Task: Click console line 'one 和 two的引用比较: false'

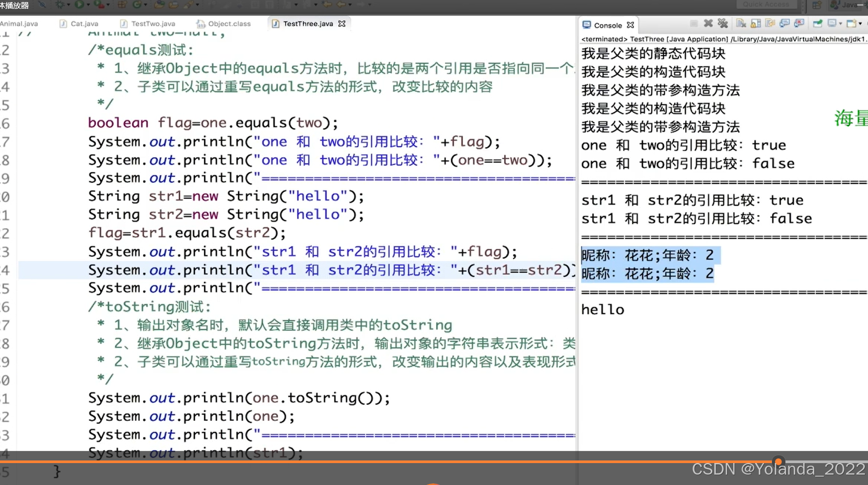Action: (x=688, y=163)
